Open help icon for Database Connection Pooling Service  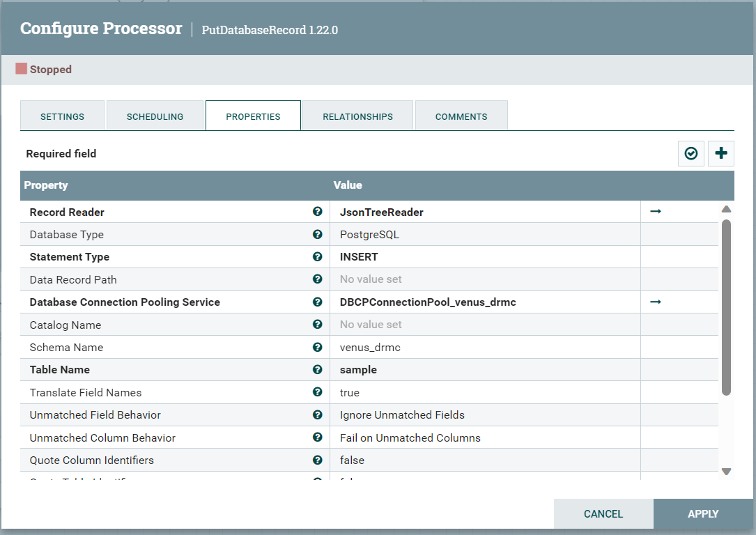tap(317, 302)
